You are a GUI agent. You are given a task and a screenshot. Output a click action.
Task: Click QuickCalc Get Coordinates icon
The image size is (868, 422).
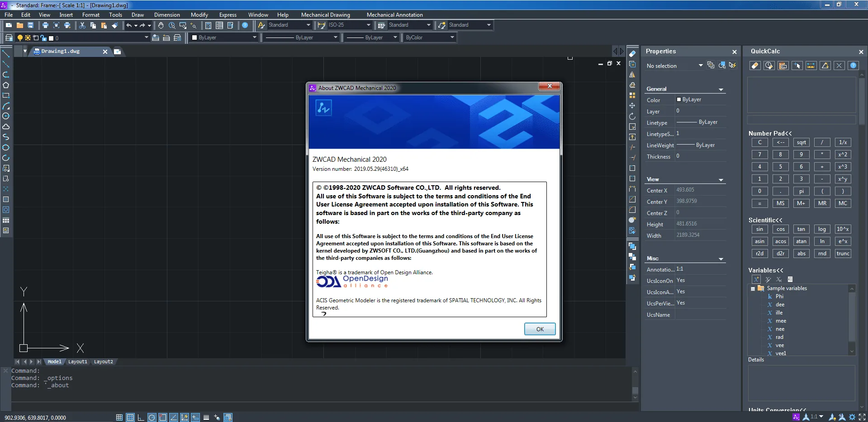[797, 66]
